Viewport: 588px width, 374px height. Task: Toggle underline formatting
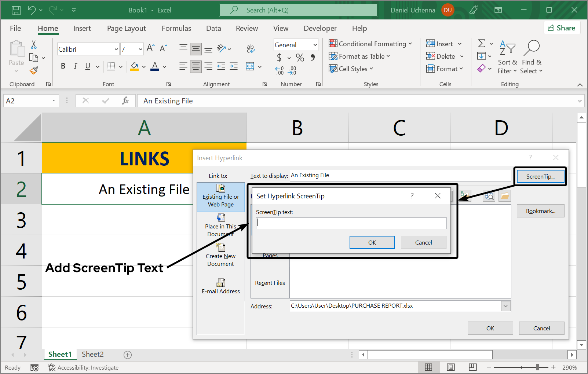click(87, 66)
